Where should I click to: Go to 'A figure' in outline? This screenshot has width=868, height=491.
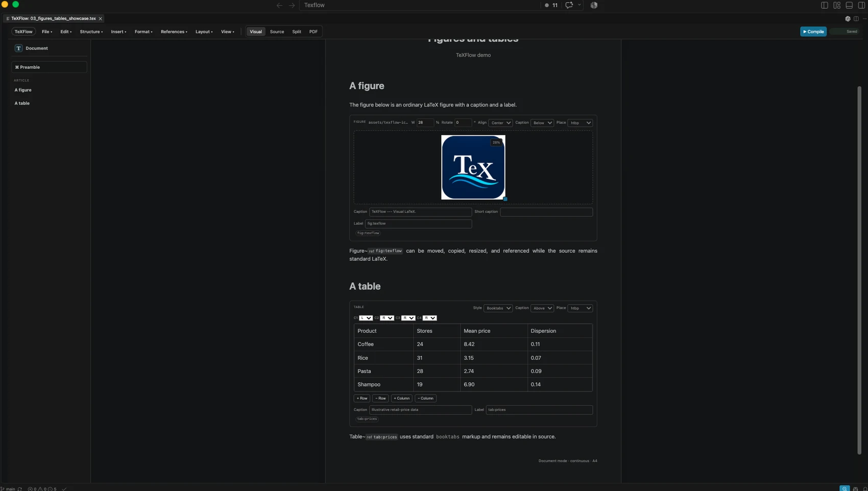(x=23, y=90)
